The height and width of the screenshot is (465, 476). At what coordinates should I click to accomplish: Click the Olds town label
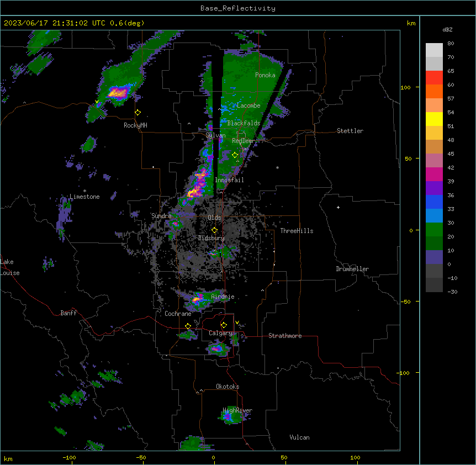(214, 218)
